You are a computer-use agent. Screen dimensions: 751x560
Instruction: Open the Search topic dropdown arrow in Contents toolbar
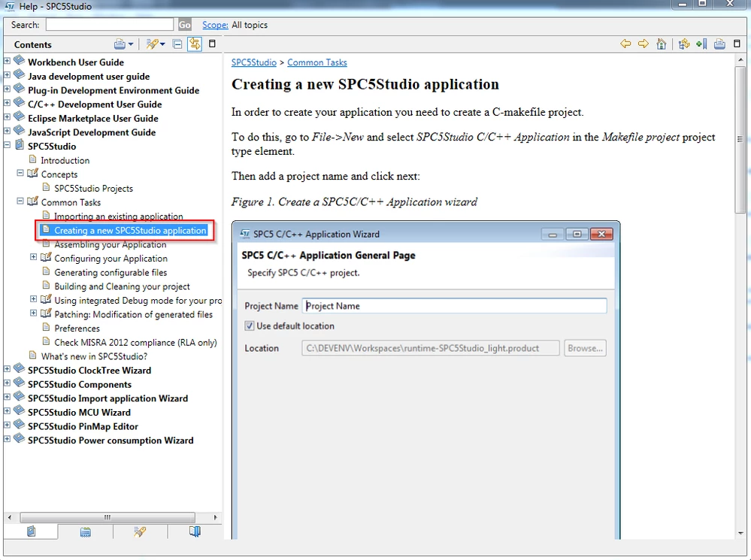pos(163,44)
